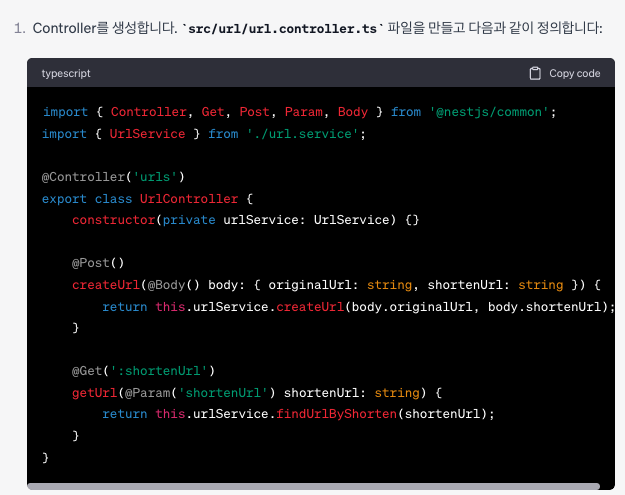The width and height of the screenshot is (625, 495).
Task: Click the @Param('shortenUrl') decorator
Action: pos(200,393)
